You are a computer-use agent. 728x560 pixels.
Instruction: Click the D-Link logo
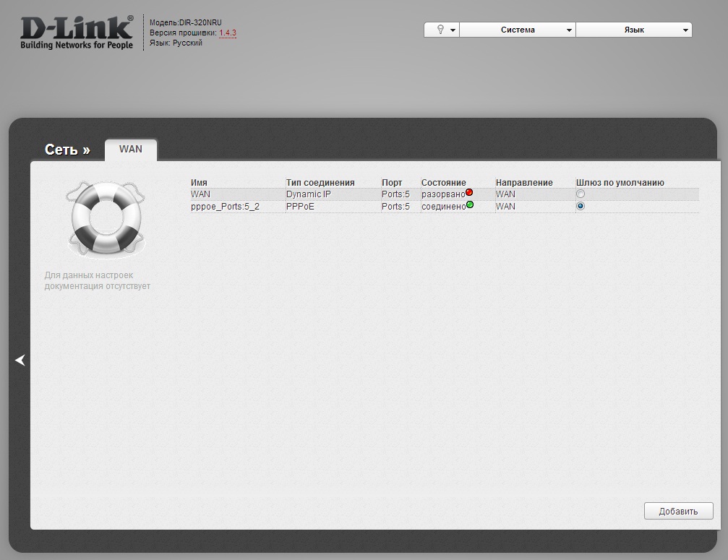click(77, 33)
